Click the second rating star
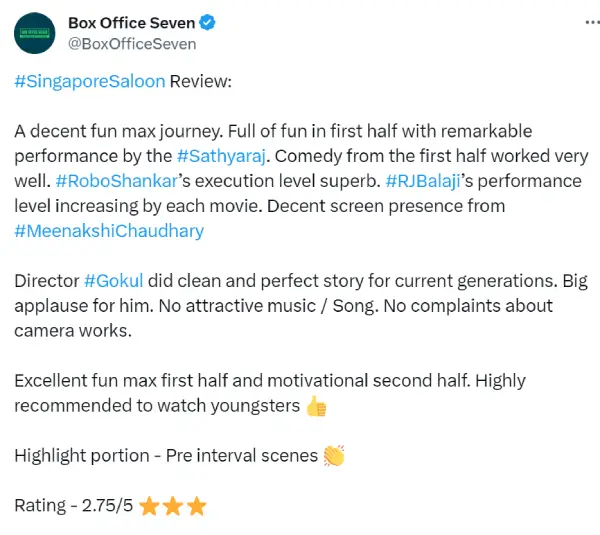This screenshot has width=600, height=535. pos(173,506)
